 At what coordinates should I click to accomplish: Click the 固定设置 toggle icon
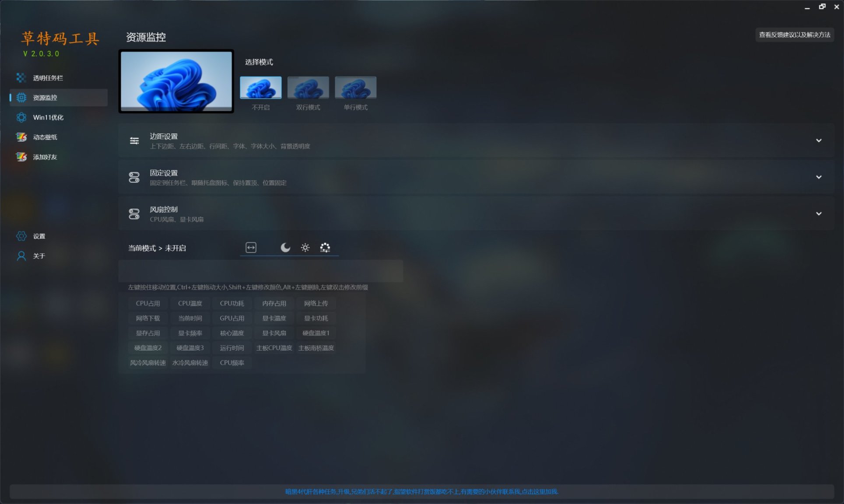coord(134,177)
